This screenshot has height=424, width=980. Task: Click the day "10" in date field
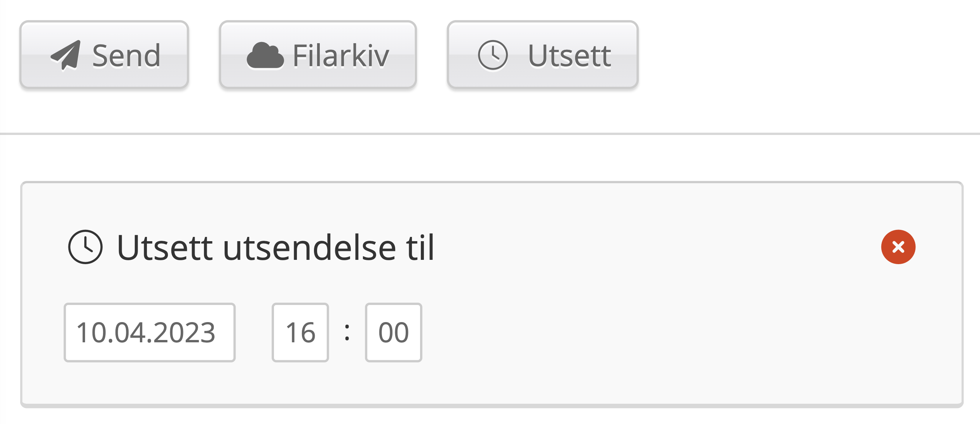click(x=91, y=333)
